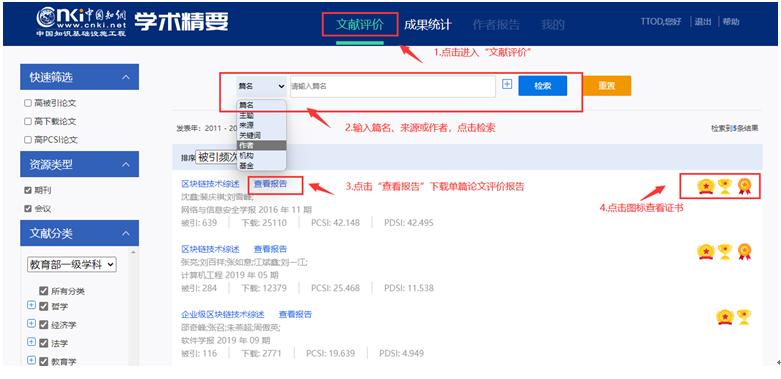Select 作者 in the dropdown list
The image size is (781, 379).
pos(261,145)
